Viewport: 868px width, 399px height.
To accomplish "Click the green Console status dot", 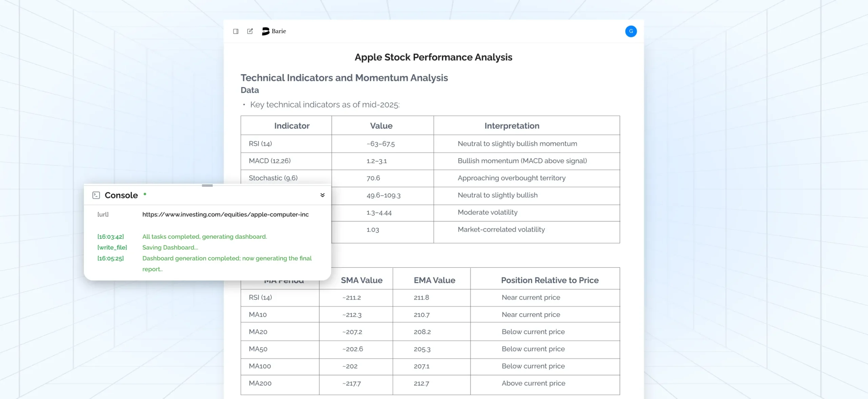I will [x=145, y=194].
